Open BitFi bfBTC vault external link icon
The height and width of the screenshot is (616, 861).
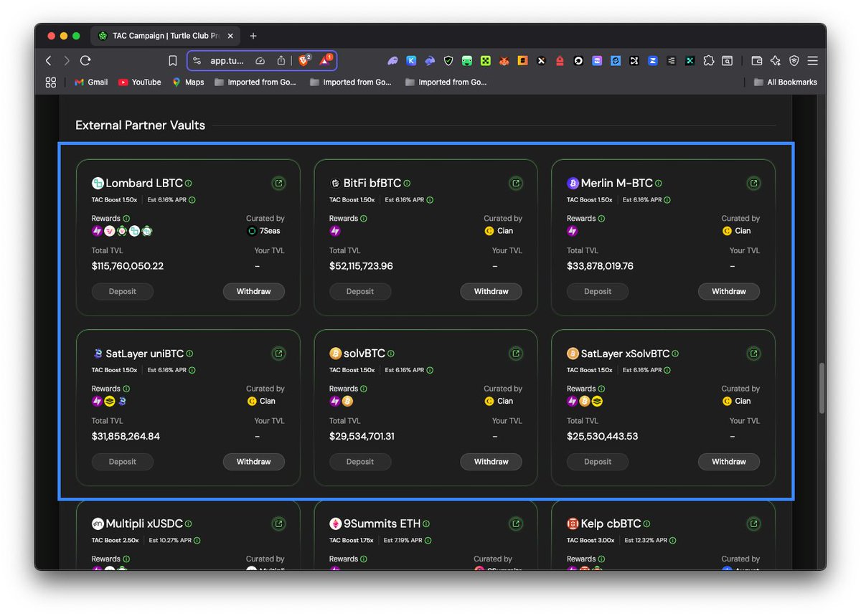coord(516,184)
